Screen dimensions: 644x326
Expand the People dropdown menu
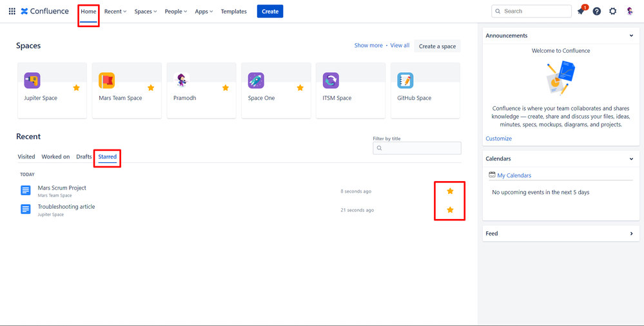coord(176,12)
